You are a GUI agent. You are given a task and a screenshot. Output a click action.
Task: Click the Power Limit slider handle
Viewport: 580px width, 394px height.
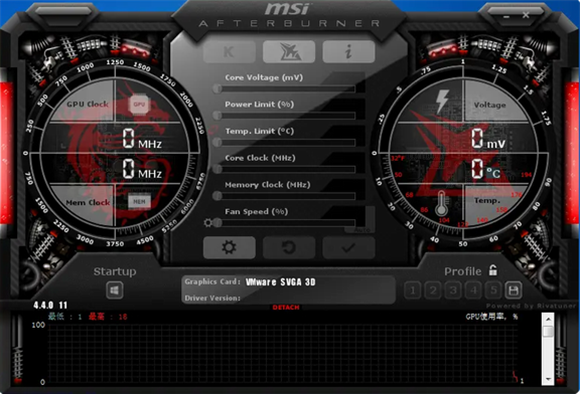coord(218,115)
